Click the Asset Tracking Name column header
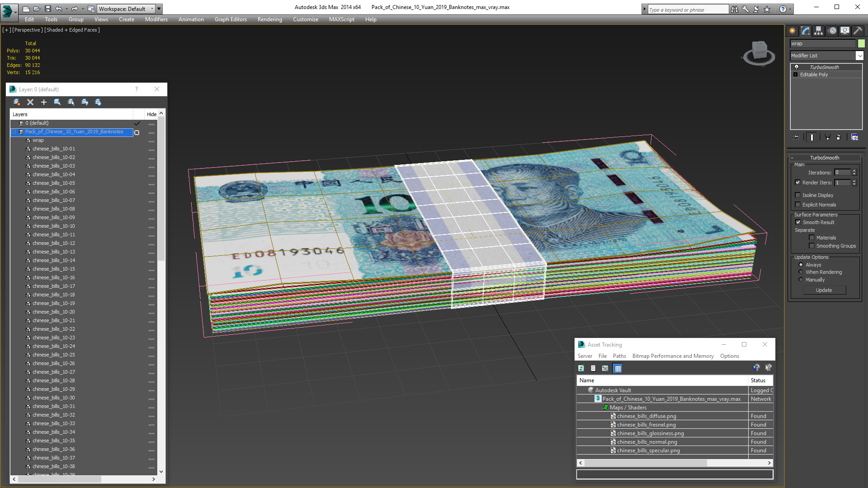868x488 pixels. tap(662, 380)
